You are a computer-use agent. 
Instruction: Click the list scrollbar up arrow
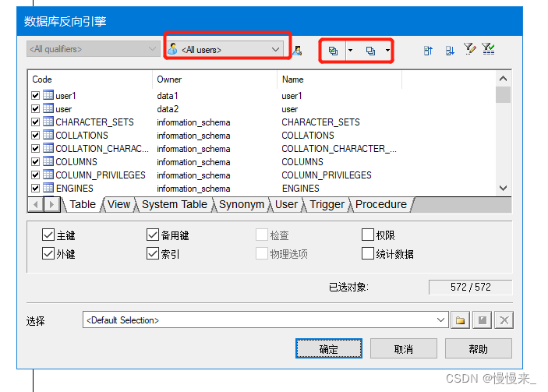pos(503,79)
